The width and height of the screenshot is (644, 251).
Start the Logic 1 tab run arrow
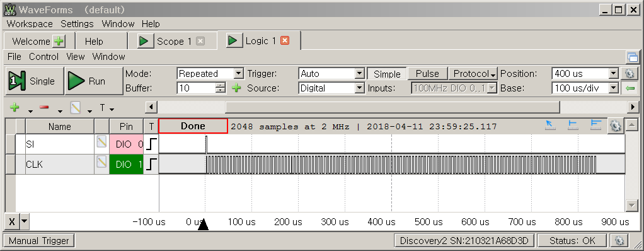click(234, 40)
